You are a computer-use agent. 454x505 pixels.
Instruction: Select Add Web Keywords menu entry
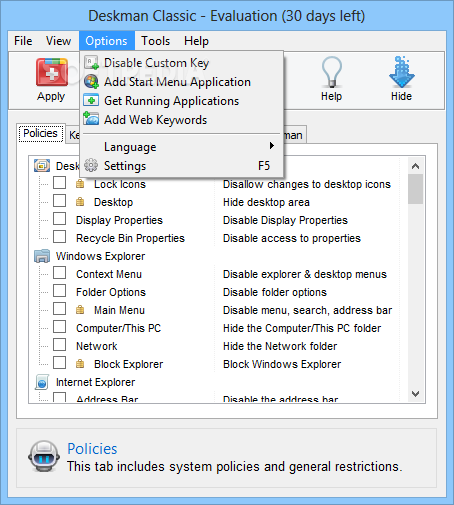[x=182, y=120]
